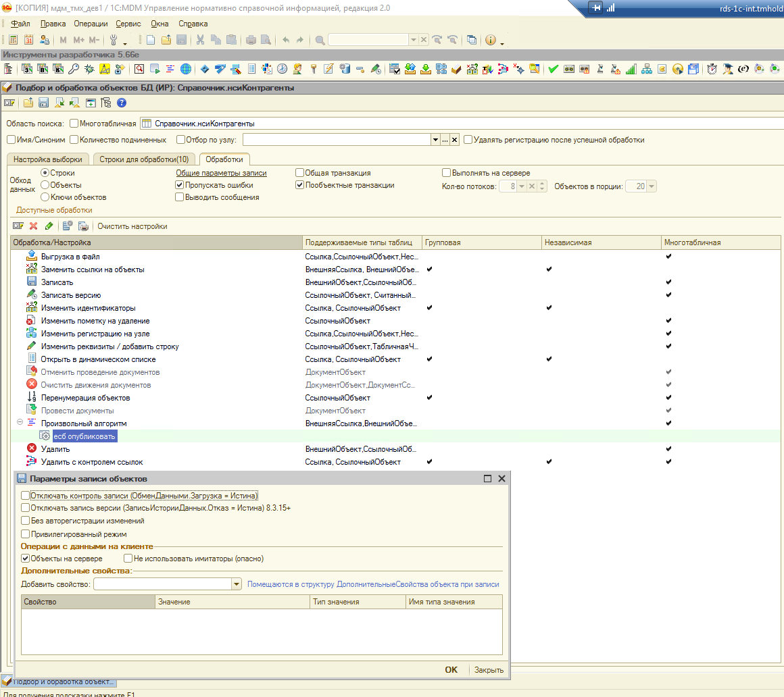The width and height of the screenshot is (784, 697).
Task: Click the globe icon in developer toolbar
Action: [x=185, y=69]
